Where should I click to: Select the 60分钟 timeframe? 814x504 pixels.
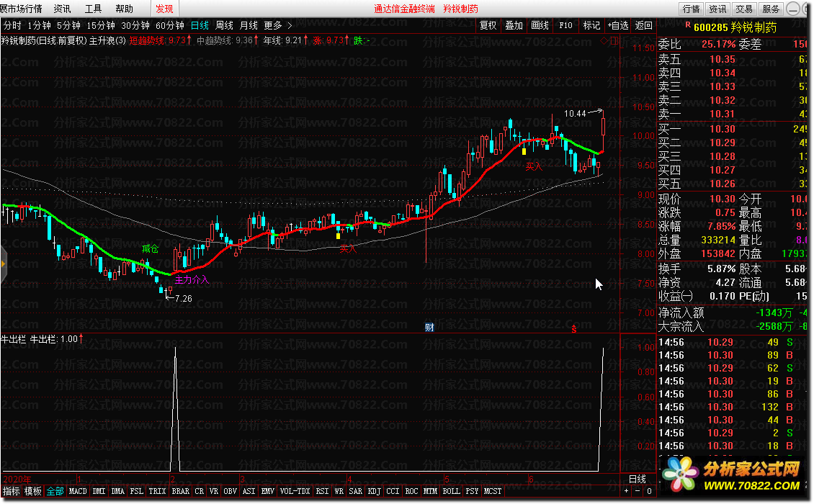coord(170,25)
